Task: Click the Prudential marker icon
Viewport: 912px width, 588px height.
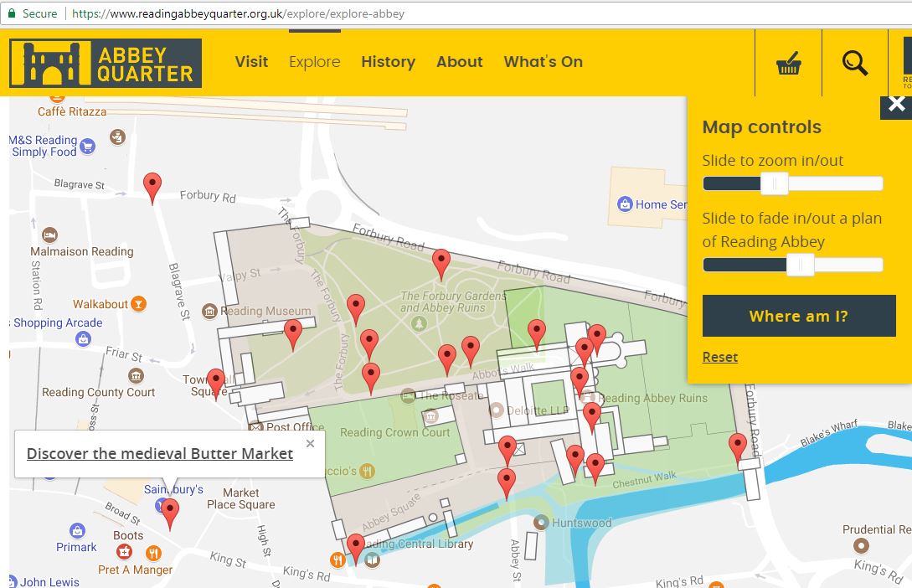Action: pos(861,545)
